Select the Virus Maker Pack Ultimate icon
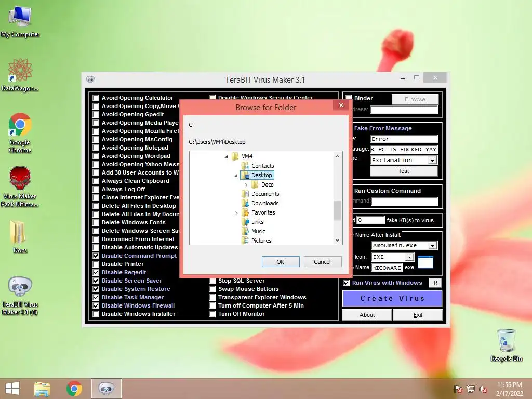532x399 pixels. [x=20, y=187]
